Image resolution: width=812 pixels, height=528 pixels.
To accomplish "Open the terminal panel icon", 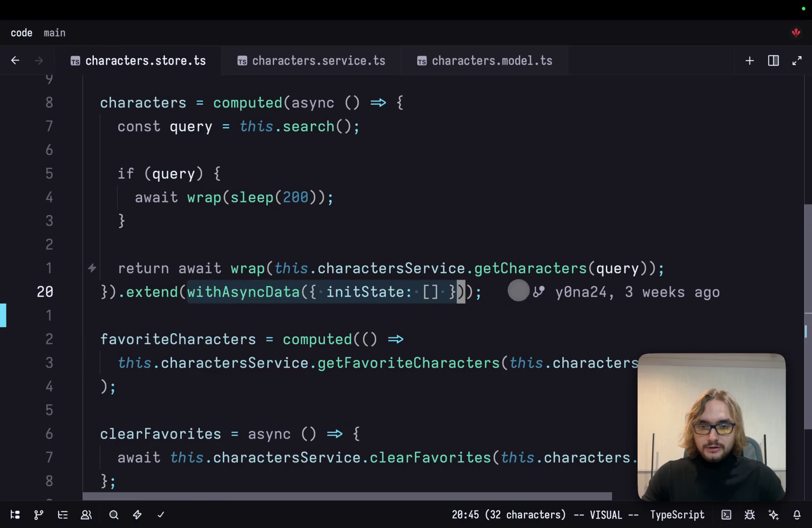I will pos(727,515).
